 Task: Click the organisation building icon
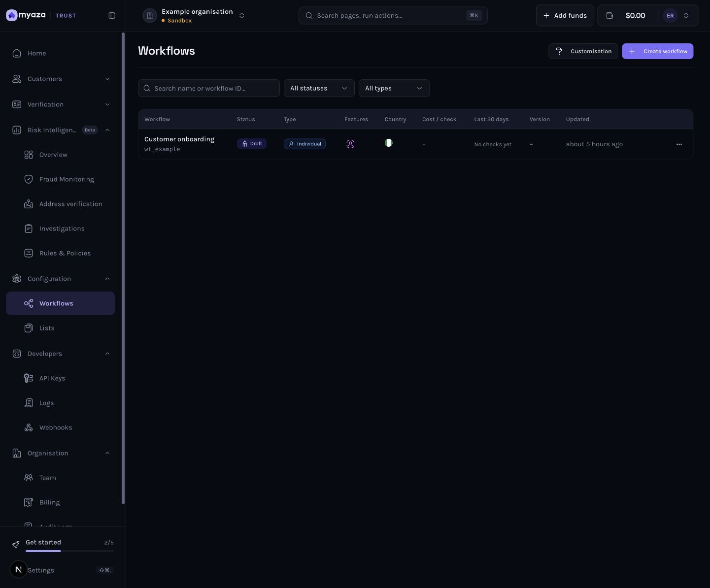coord(150,16)
